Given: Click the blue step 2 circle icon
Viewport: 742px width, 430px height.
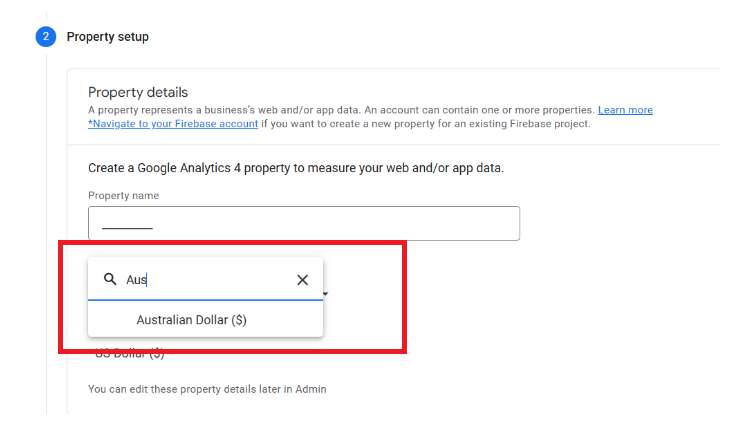Looking at the screenshot, I should pos(46,36).
